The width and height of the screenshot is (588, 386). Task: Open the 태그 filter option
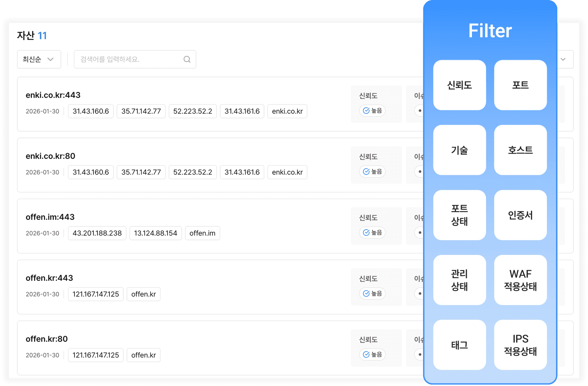coord(459,345)
